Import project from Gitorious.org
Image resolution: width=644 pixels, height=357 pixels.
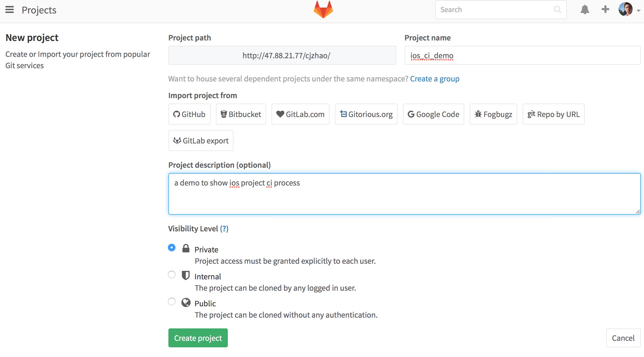coord(366,114)
